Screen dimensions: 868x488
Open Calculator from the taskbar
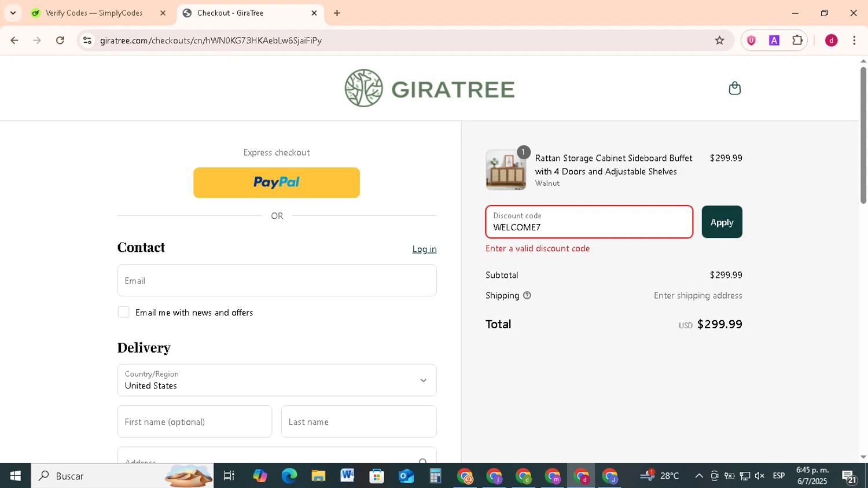coord(435,476)
